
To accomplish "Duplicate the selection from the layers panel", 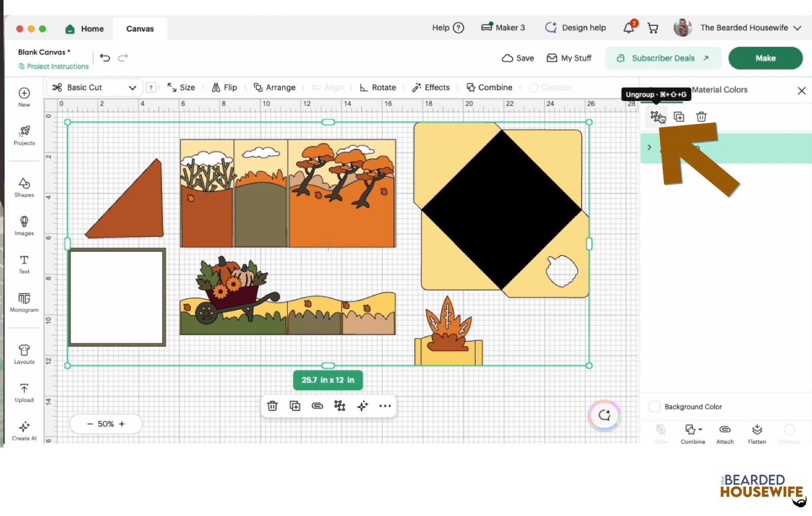I will [679, 117].
